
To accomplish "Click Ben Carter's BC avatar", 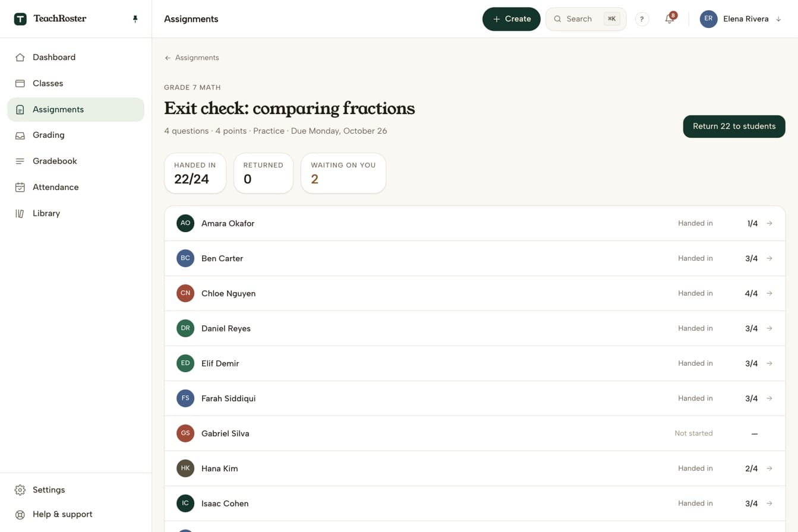I will pyautogui.click(x=185, y=258).
